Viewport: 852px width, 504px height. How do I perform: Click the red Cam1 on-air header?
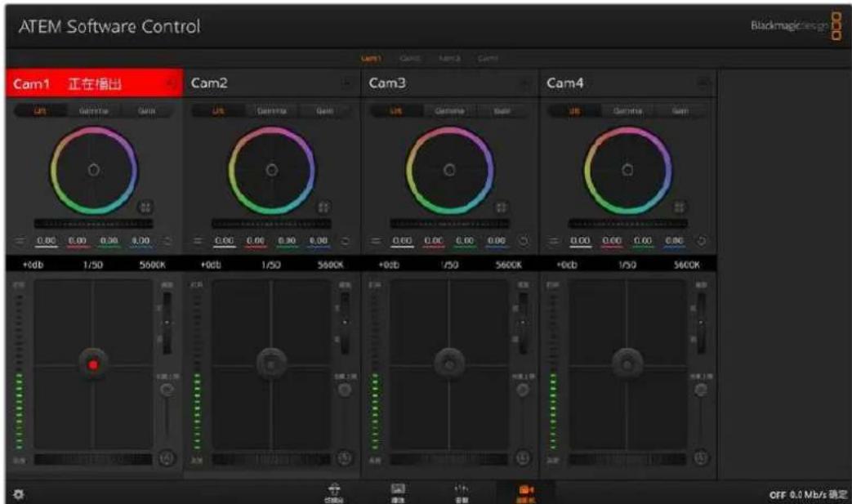tap(94, 83)
